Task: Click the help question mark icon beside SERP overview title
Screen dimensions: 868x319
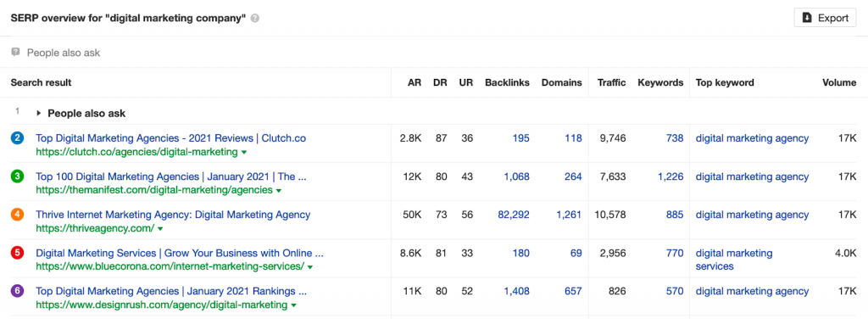Action: (254, 19)
